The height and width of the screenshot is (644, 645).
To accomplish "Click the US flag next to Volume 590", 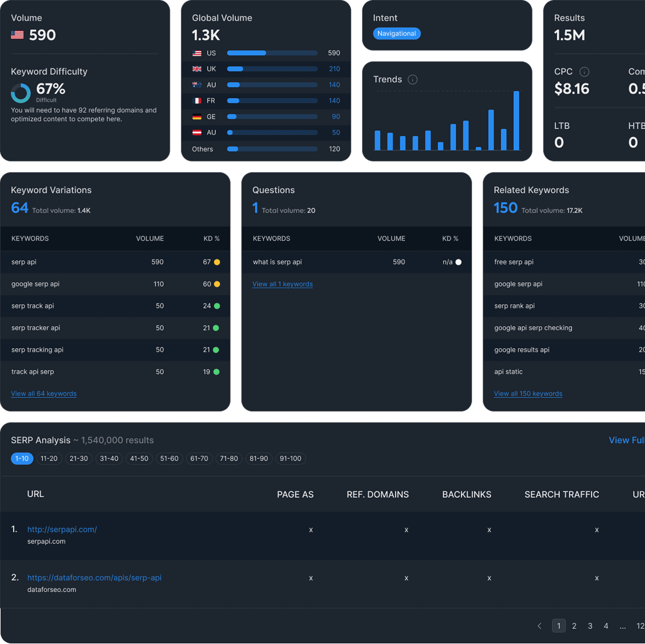I will [x=17, y=34].
